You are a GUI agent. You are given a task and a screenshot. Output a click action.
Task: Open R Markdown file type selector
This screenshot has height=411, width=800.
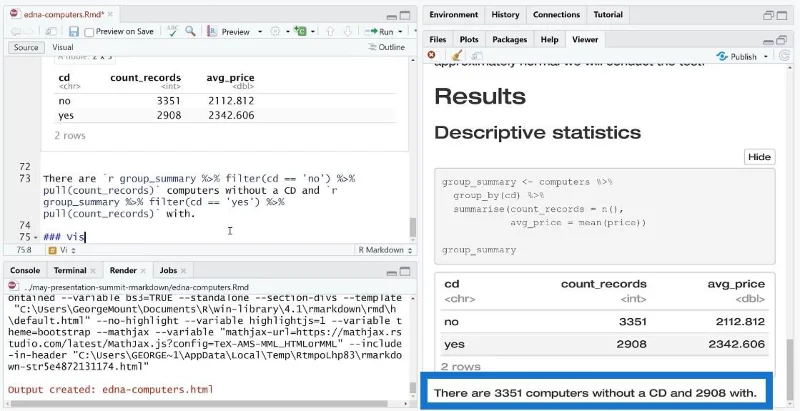[386, 250]
